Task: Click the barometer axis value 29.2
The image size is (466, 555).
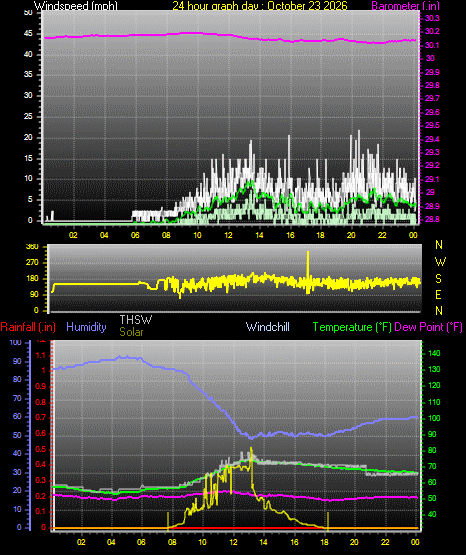Action: (x=432, y=166)
